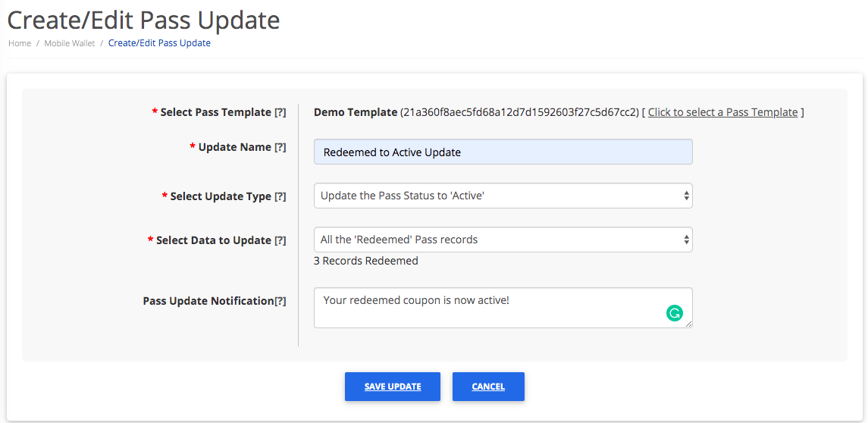
Task: Open the Select Update Type dropdown
Action: pos(503,196)
